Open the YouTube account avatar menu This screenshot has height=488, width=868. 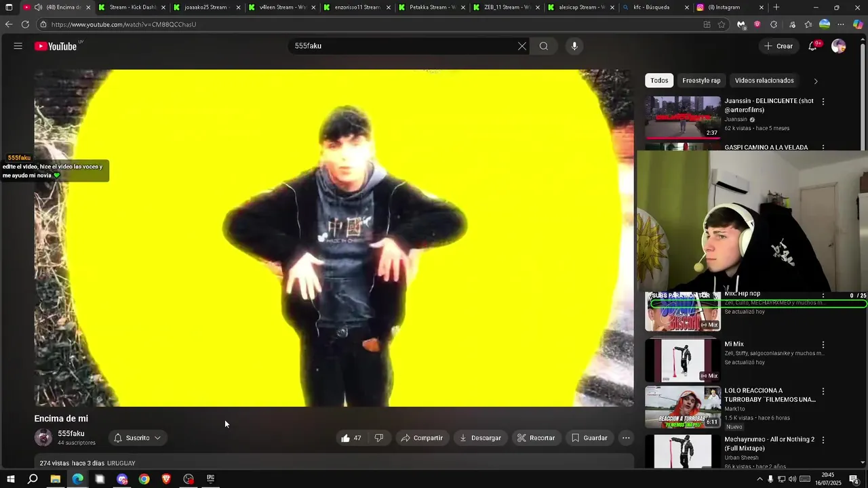point(839,46)
